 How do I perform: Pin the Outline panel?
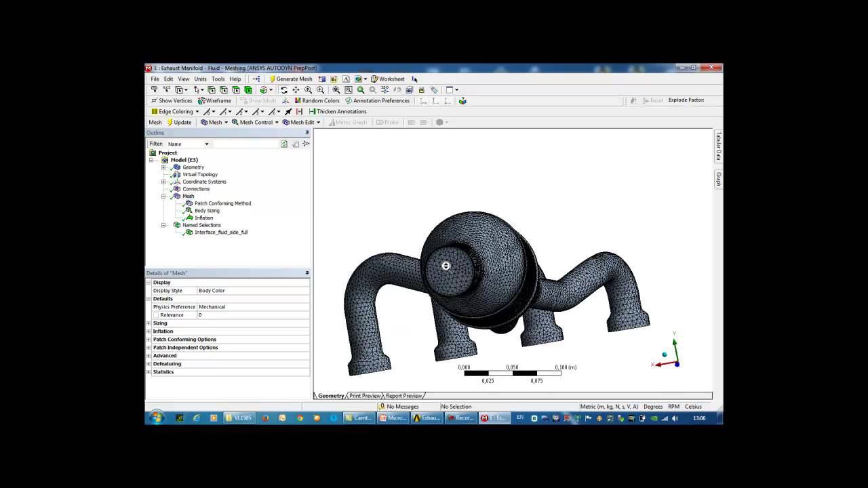click(x=307, y=133)
